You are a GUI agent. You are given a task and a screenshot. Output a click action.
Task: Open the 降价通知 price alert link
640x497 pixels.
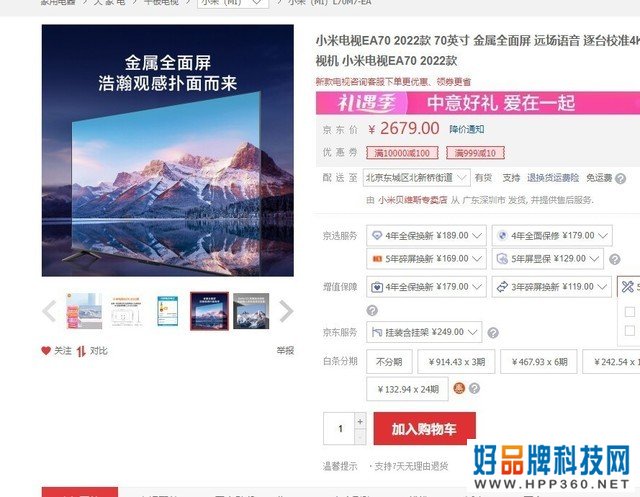(467, 129)
